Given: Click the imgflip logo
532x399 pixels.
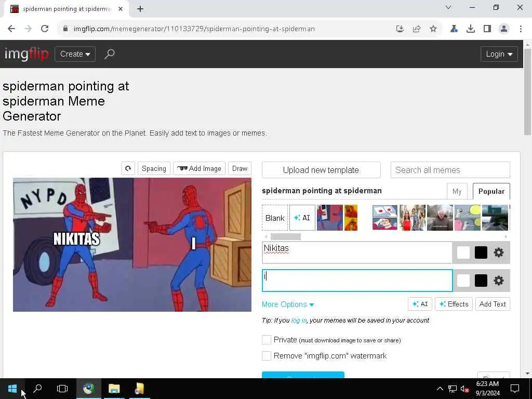Looking at the screenshot, I should pyautogui.click(x=27, y=54).
